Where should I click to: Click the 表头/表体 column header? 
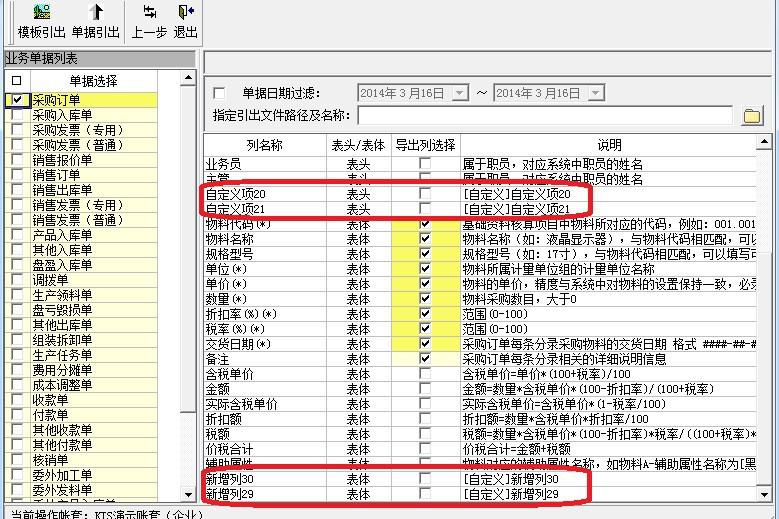pyautogui.click(x=358, y=145)
